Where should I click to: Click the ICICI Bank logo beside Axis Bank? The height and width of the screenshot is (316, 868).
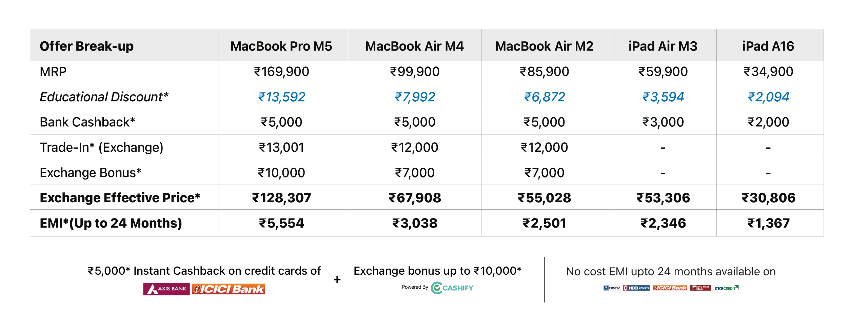point(229,289)
